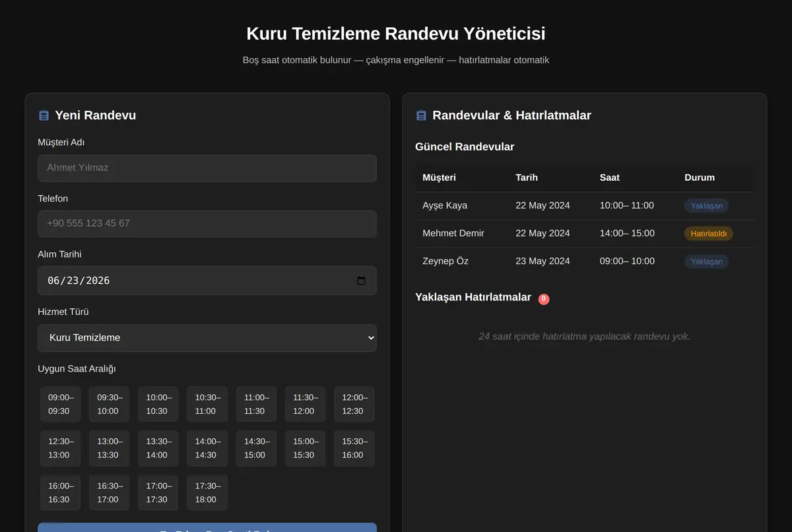Image resolution: width=792 pixels, height=532 pixels.
Task: Select the 15:30–16:00 time slot
Action: (x=354, y=448)
